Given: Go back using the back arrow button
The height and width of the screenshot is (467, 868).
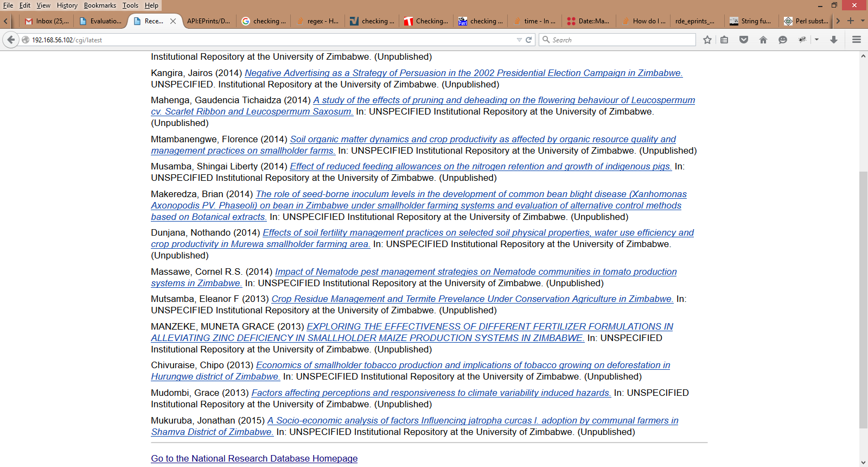Looking at the screenshot, I should 11,40.
